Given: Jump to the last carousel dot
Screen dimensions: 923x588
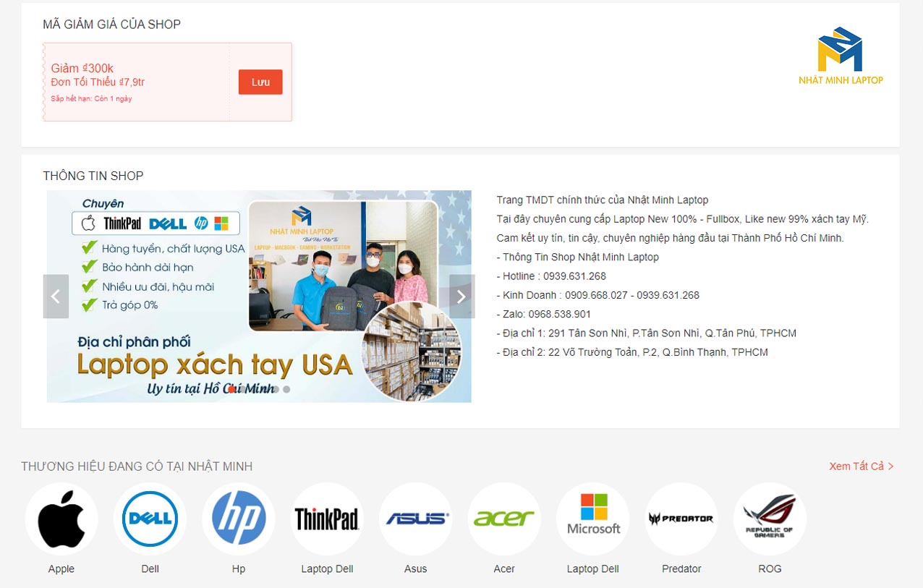Looking at the screenshot, I should coord(286,389).
